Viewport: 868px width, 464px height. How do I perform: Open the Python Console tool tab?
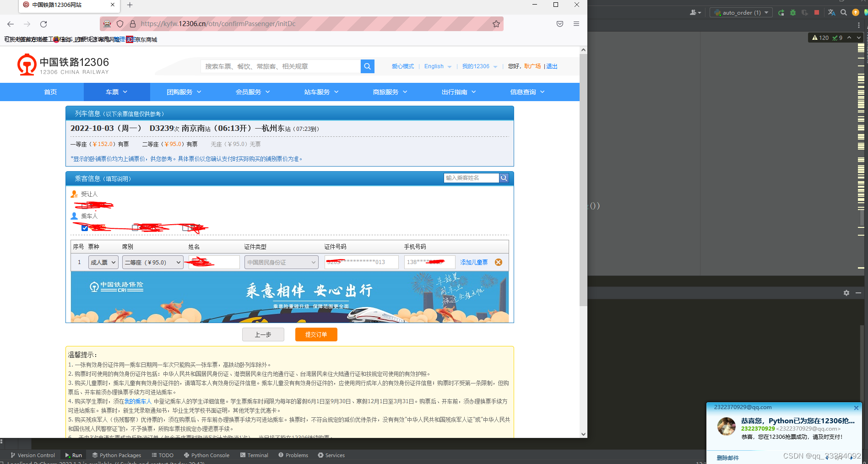tap(206, 455)
